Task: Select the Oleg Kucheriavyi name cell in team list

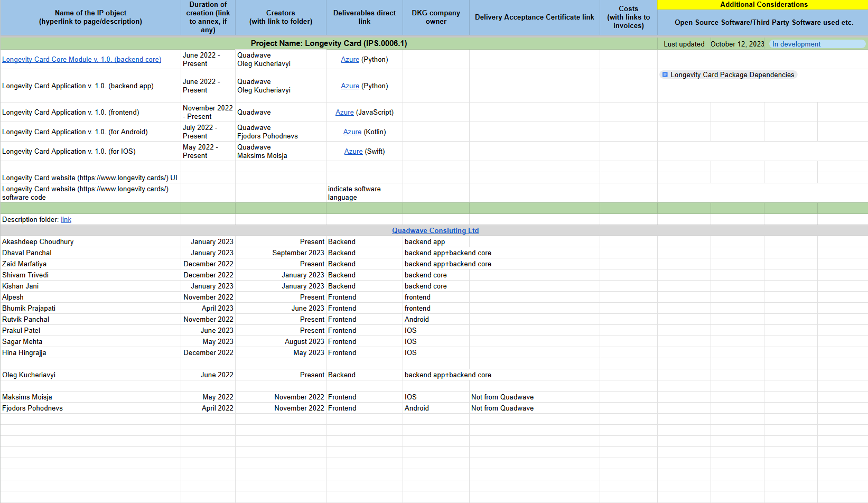Action: point(29,375)
